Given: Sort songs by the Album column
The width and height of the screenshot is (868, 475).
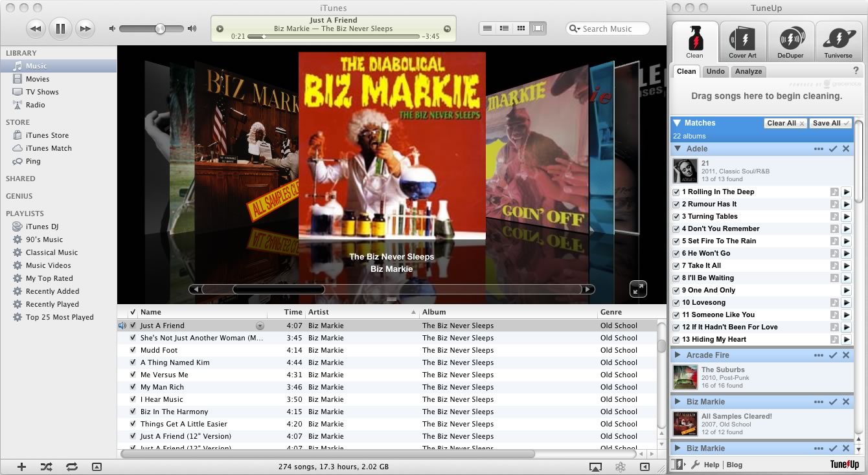Looking at the screenshot, I should 508,312.
